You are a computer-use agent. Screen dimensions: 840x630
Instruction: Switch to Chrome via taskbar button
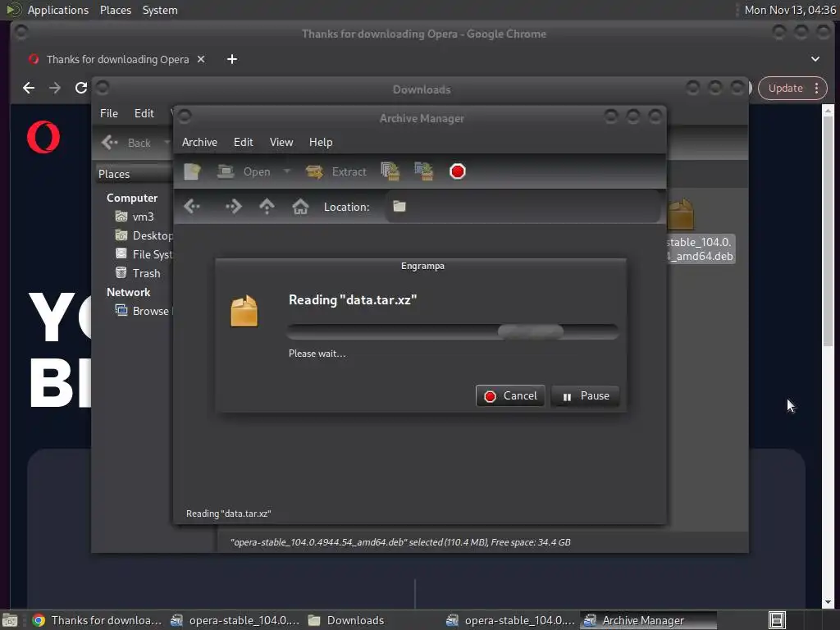point(97,620)
